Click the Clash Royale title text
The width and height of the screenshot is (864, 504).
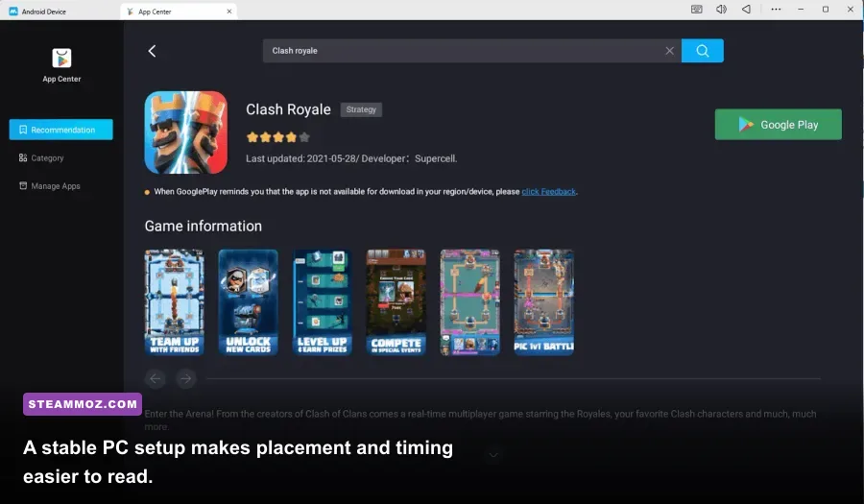[x=288, y=109]
